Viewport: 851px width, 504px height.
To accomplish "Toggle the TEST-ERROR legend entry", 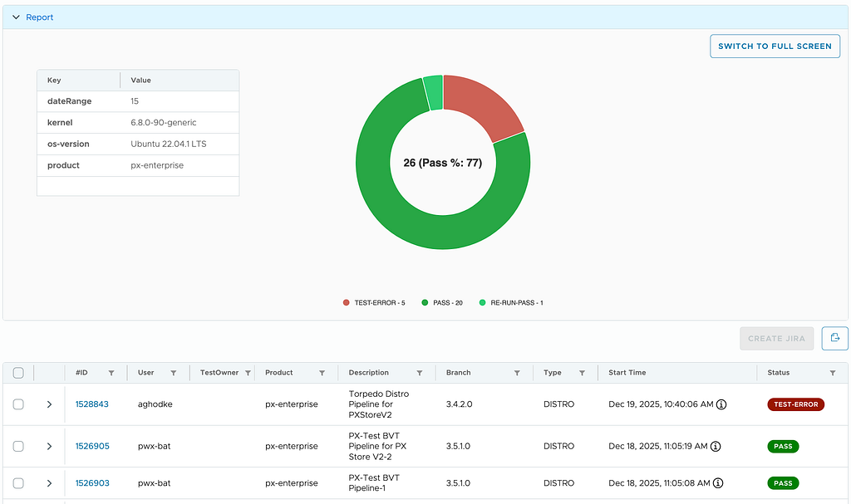I will click(374, 303).
